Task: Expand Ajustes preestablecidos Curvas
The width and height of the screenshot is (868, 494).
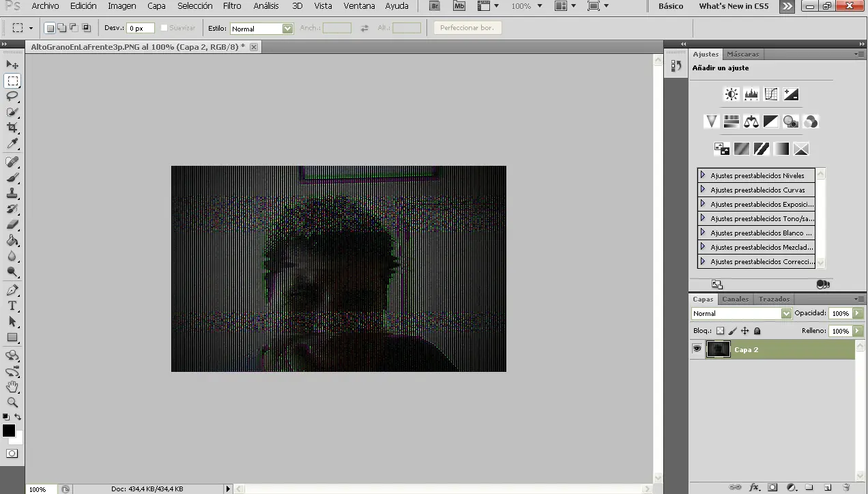Action: point(703,190)
